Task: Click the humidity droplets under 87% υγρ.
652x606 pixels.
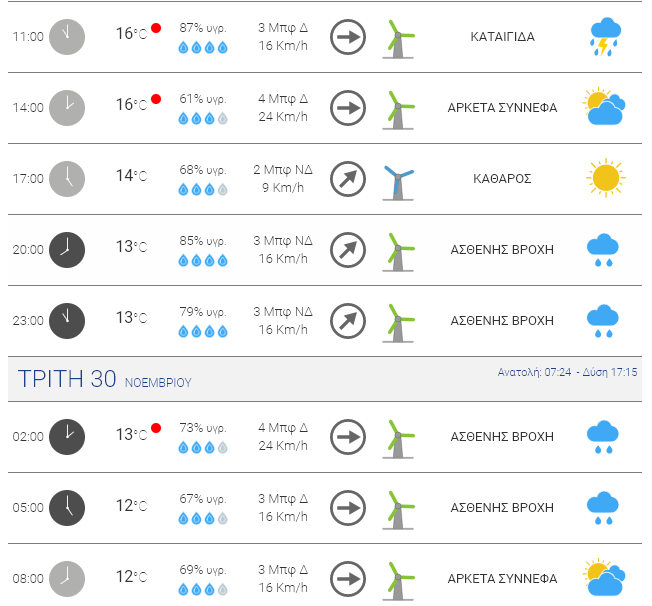Action: [x=203, y=47]
